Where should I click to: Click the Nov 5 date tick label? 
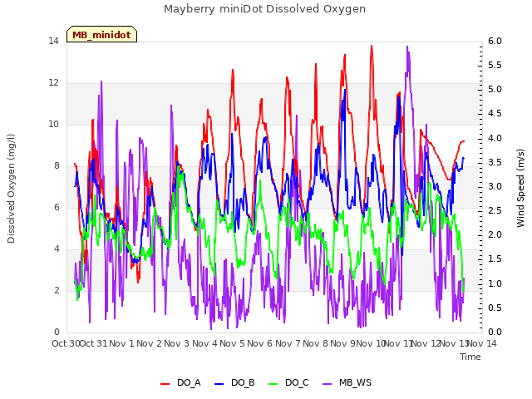coord(232,343)
